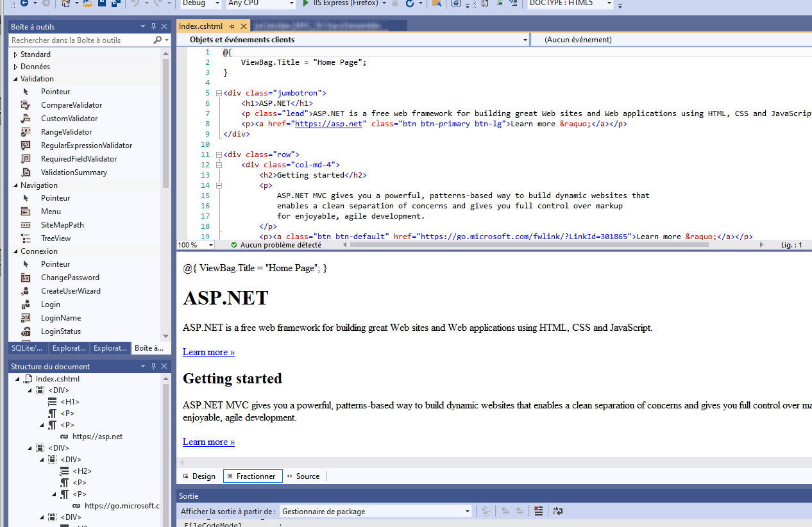Pick the CompareValidator control

71,105
